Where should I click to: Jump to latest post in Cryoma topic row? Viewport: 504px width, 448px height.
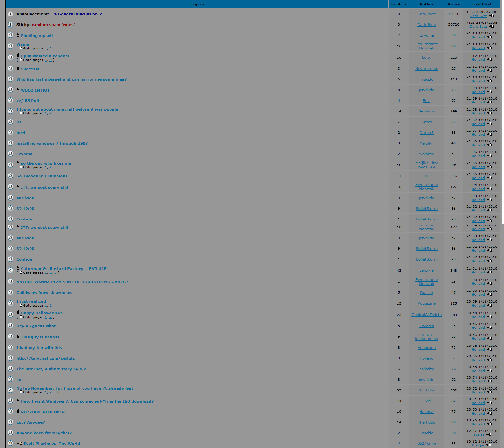click(489, 156)
